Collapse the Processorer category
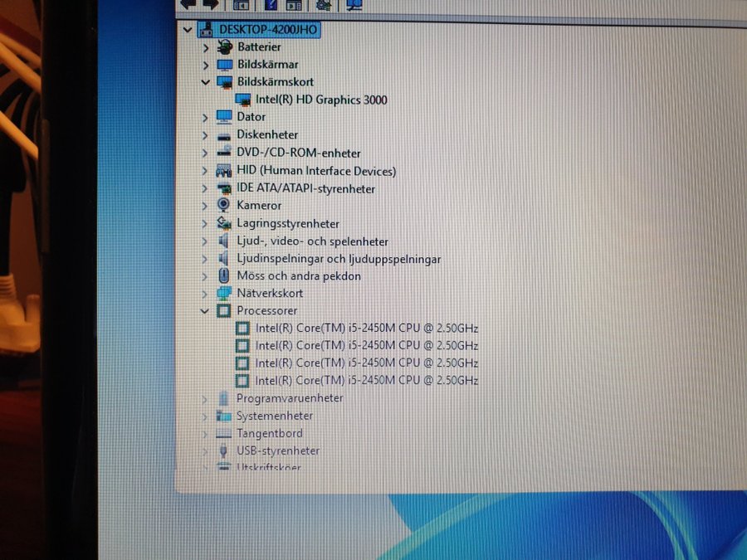The height and width of the screenshot is (560, 747). coord(205,311)
